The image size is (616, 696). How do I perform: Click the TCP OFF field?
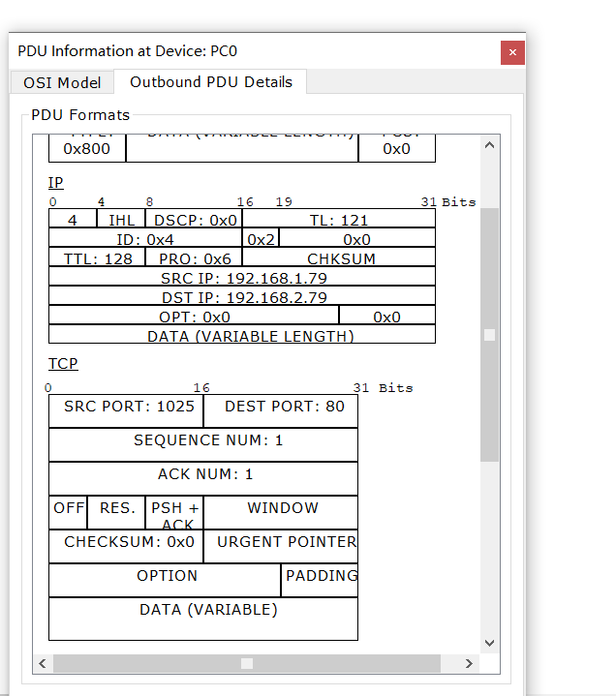(x=68, y=513)
